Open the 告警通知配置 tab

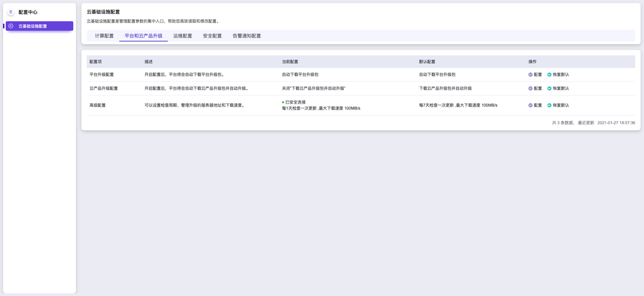[246, 36]
